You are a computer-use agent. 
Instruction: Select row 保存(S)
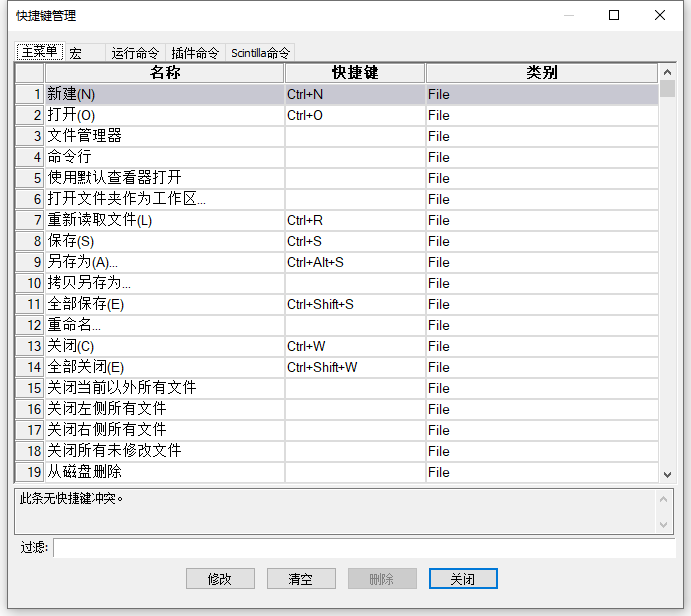tap(337, 241)
